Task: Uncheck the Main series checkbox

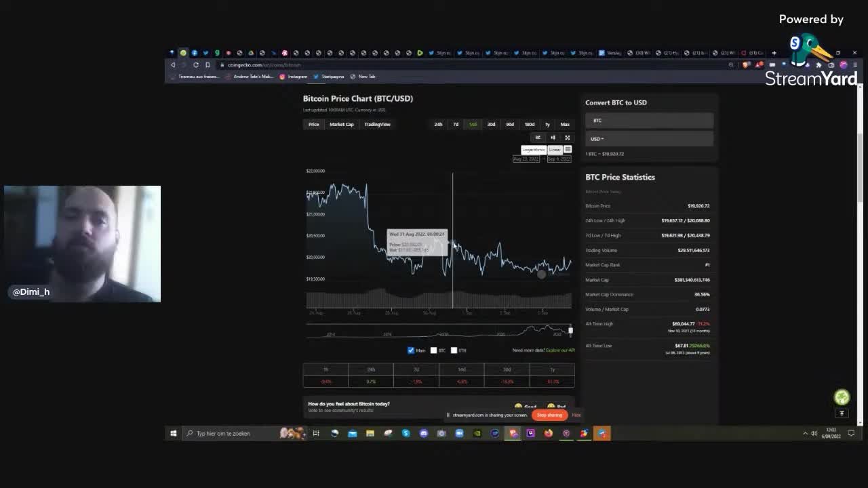Action: click(411, 350)
